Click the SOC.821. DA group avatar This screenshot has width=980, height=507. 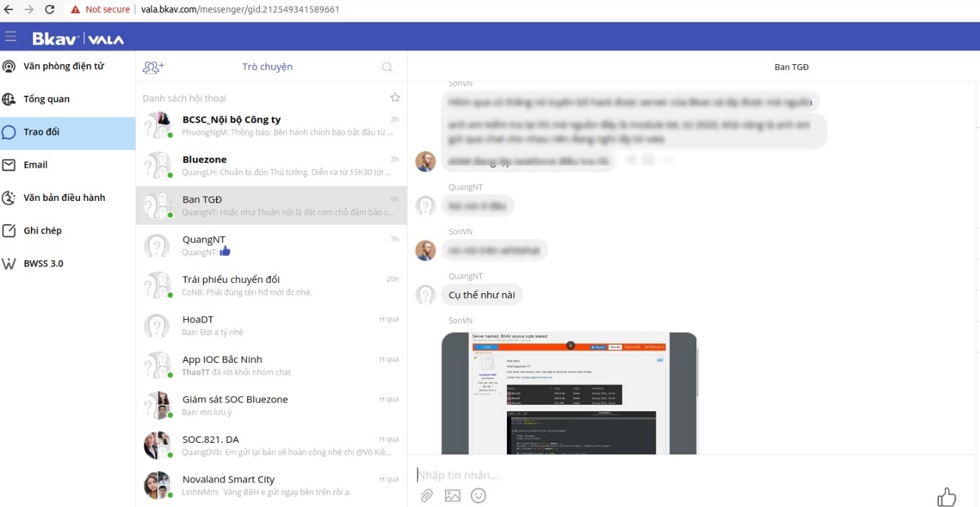[x=158, y=445]
